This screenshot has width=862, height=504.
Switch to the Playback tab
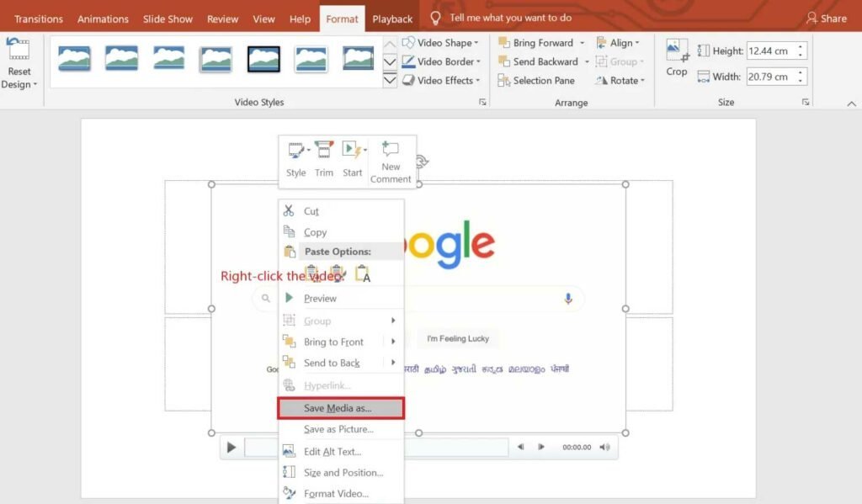[x=392, y=19]
